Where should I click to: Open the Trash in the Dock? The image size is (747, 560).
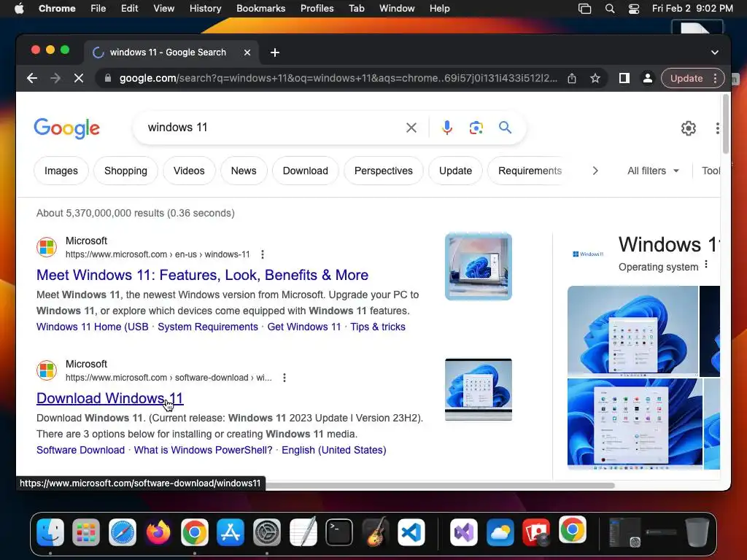(697, 532)
